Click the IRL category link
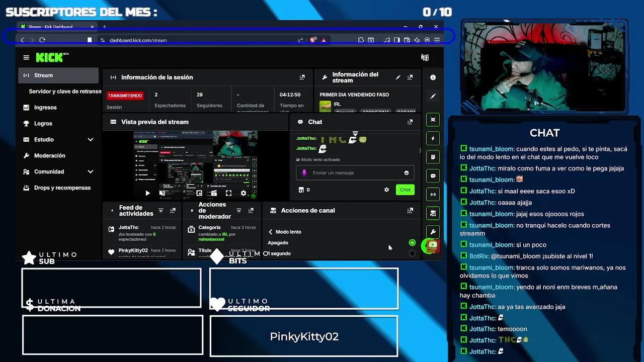Viewport: 644px width, 362px height. click(x=337, y=104)
